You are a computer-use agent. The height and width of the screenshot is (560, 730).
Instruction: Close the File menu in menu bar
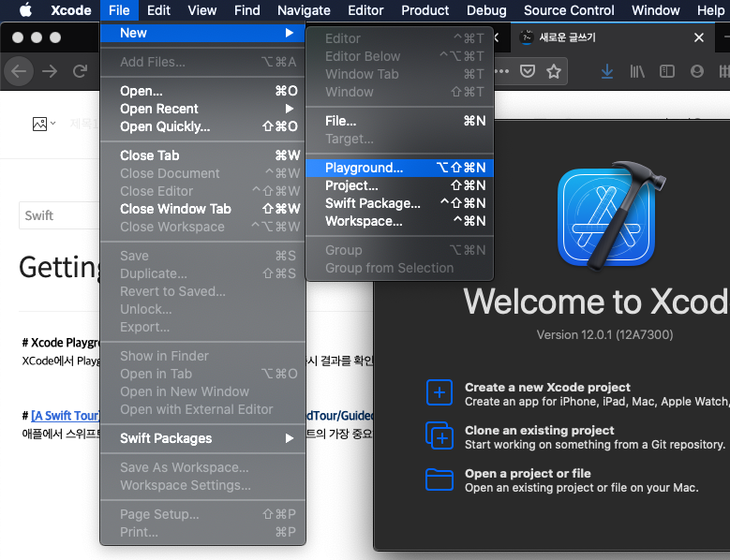(119, 9)
